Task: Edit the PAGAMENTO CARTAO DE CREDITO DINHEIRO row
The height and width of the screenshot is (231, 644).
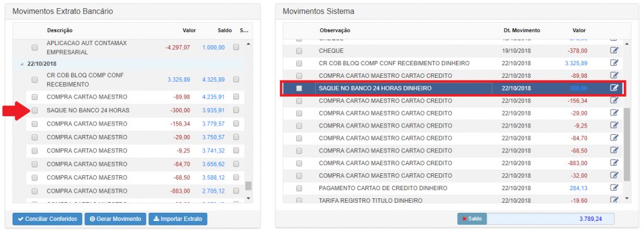Action: point(614,188)
